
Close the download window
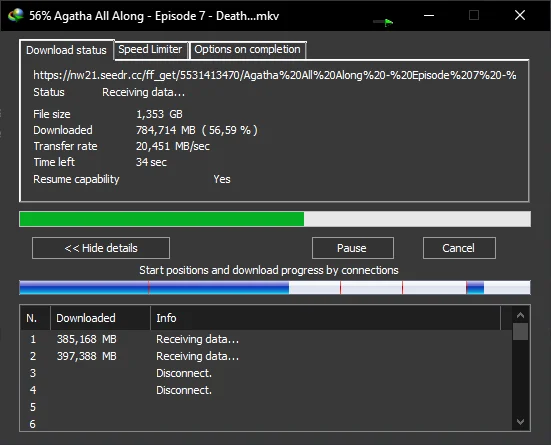click(x=520, y=15)
